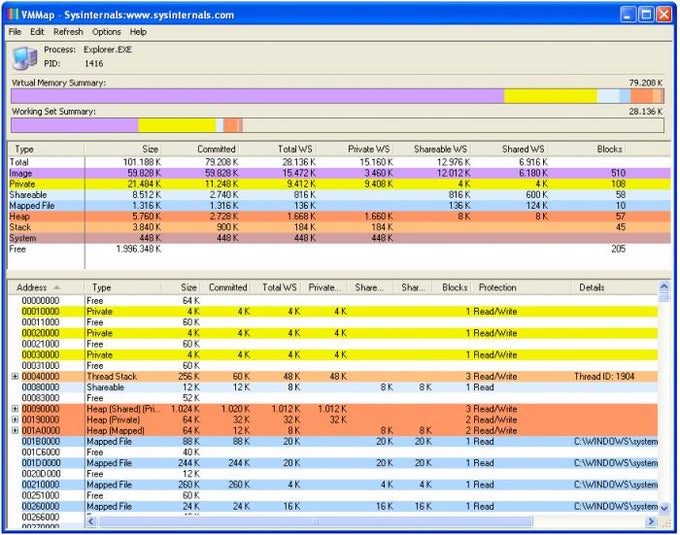Click the horizontal scrollbar right arrow
Image resolution: width=680 pixels, height=535 pixels.
tap(651, 521)
